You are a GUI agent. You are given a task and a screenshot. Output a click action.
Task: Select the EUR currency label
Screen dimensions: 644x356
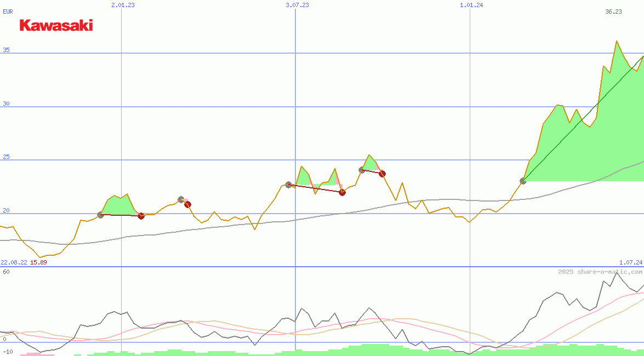point(8,12)
